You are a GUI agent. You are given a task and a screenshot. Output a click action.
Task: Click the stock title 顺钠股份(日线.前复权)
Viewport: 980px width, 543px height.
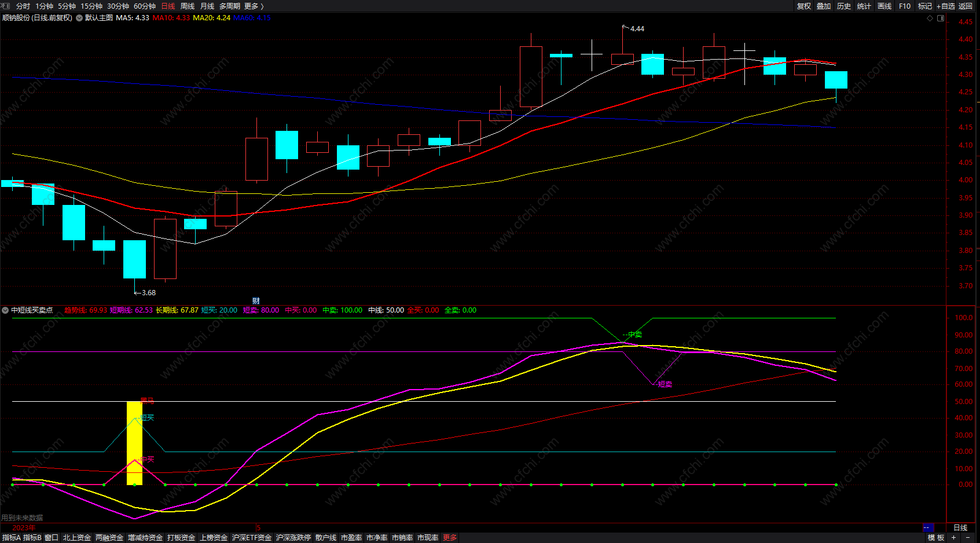point(37,18)
